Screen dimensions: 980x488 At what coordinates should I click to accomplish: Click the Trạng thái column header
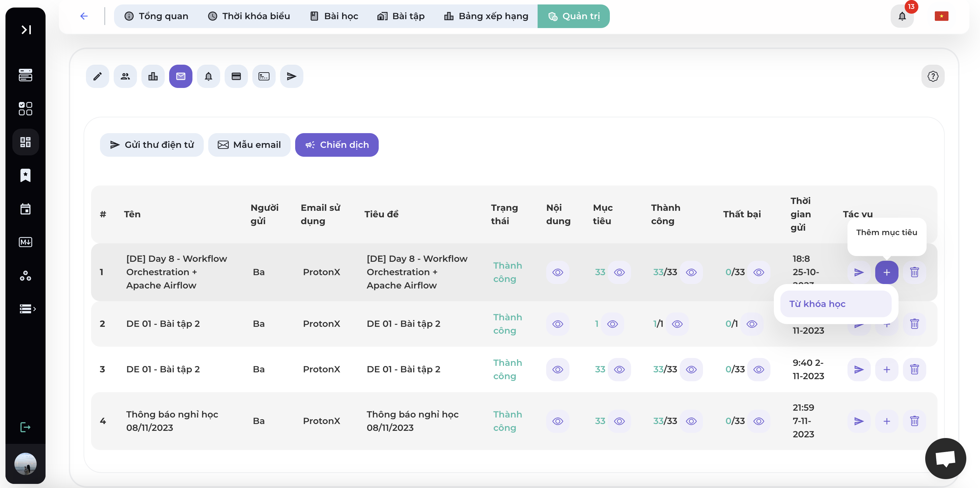pyautogui.click(x=504, y=214)
